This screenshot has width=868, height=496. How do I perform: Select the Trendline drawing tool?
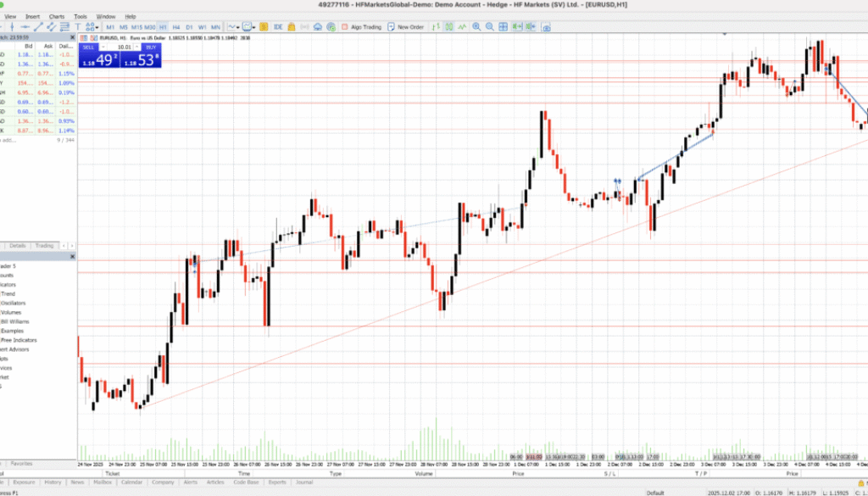(x=38, y=26)
